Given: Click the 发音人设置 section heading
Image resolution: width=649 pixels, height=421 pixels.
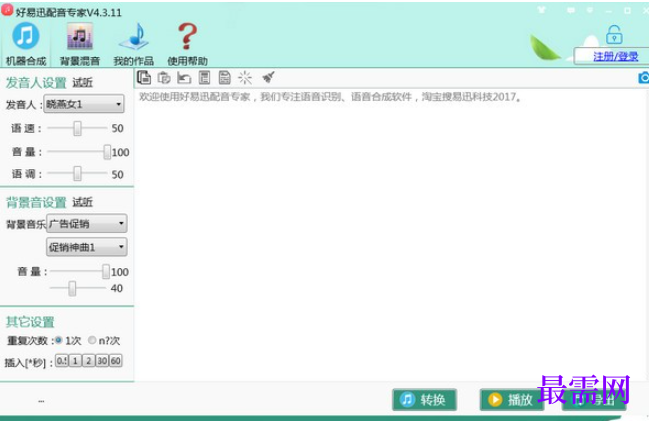Looking at the screenshot, I should 36,83.
